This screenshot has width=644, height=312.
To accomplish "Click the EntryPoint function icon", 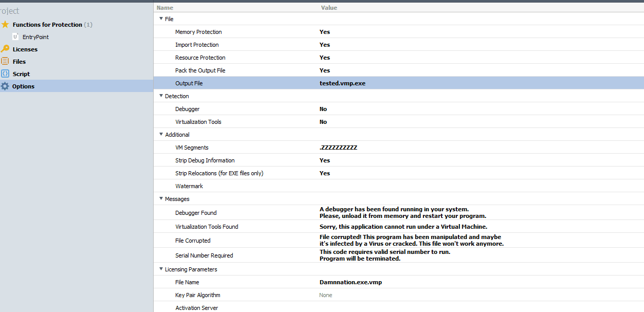I will coord(15,37).
